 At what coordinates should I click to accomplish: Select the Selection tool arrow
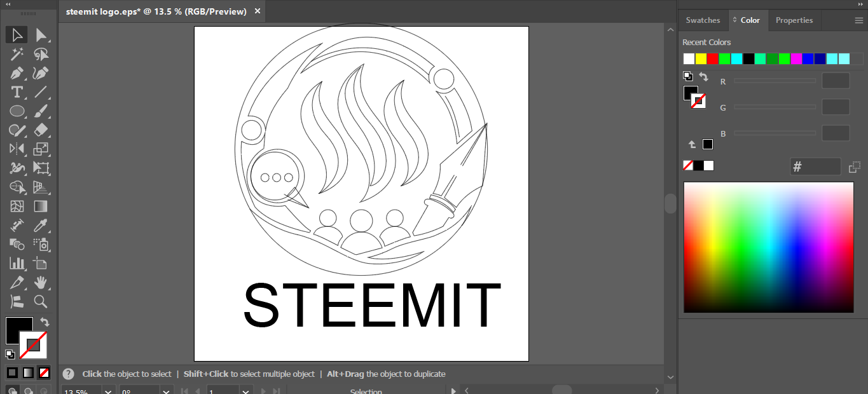(17, 35)
